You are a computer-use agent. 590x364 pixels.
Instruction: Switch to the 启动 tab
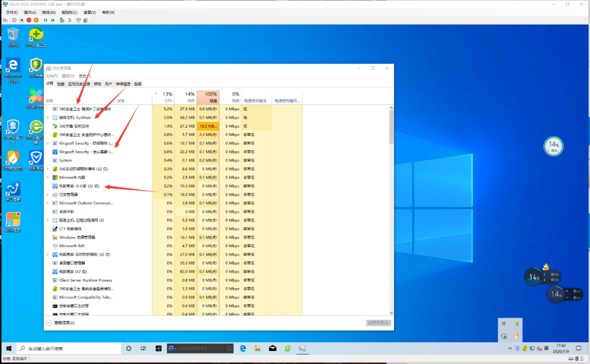97,84
